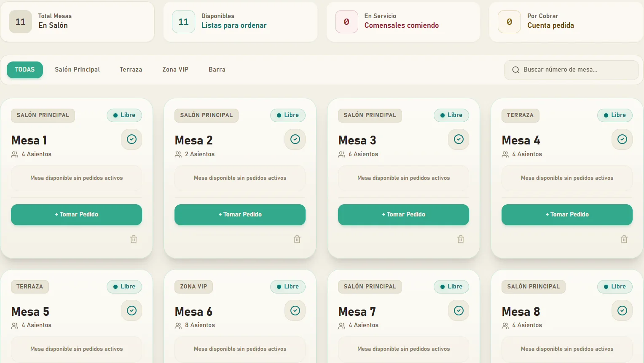Show all tables with the TODAS tab
Screen dimensions: 644x363
tap(25, 70)
